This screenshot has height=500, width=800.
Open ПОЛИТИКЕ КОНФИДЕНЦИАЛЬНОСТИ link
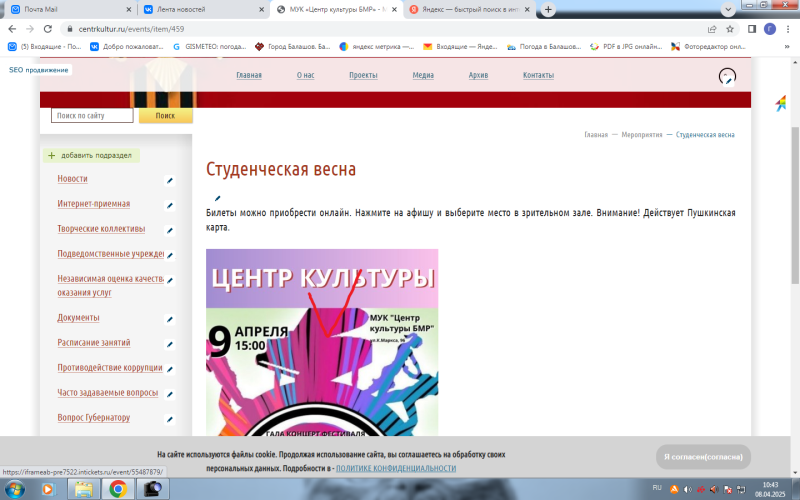(x=396, y=468)
